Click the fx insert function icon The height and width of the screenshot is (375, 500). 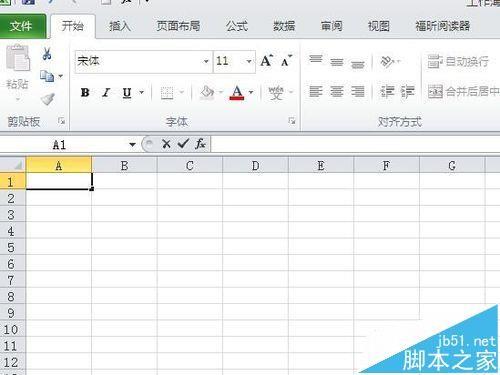(200, 144)
